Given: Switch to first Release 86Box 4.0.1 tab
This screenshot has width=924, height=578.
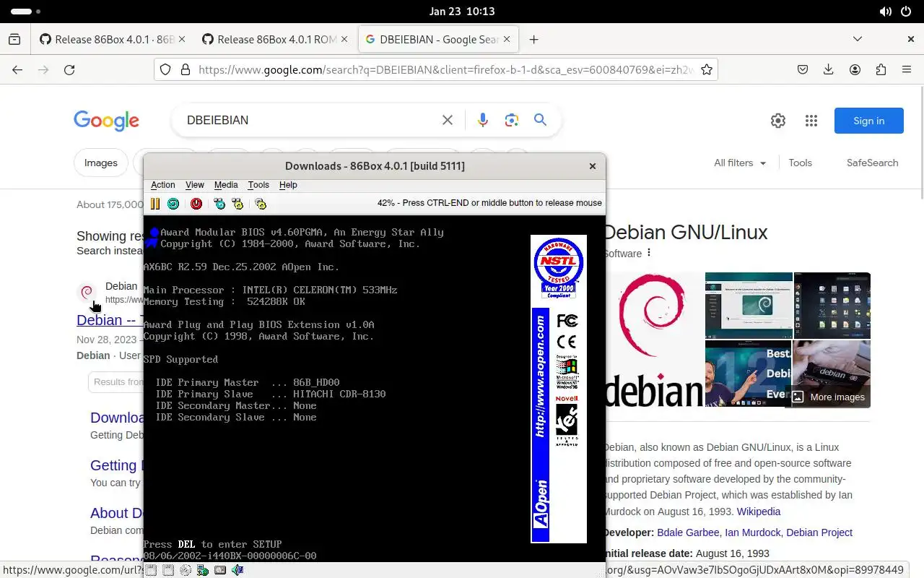Looking at the screenshot, I should tap(112, 40).
